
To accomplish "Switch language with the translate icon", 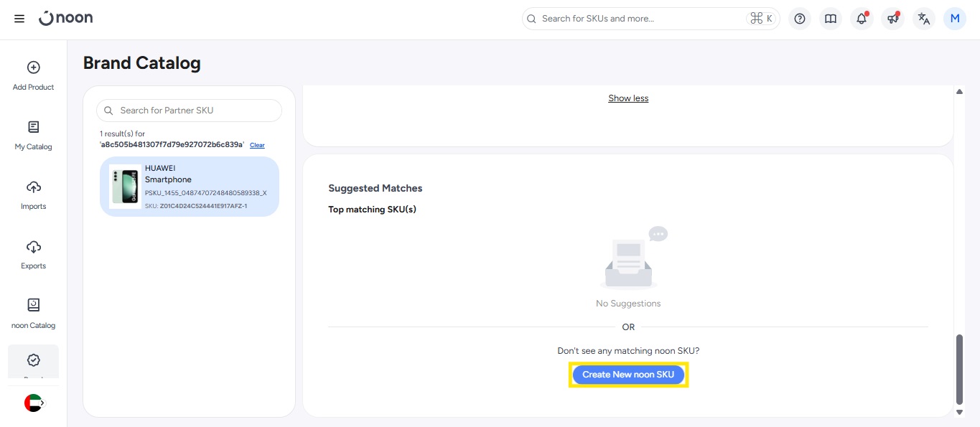I will pyautogui.click(x=924, y=19).
